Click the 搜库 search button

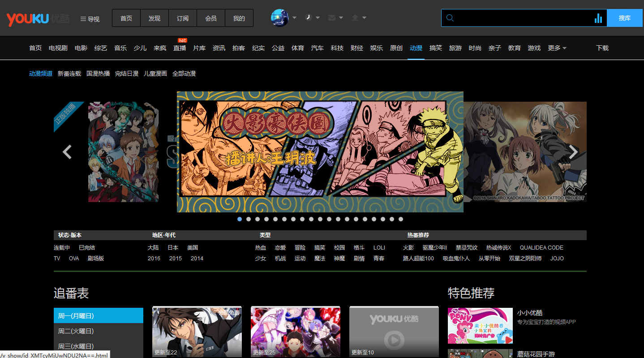pyautogui.click(x=624, y=17)
